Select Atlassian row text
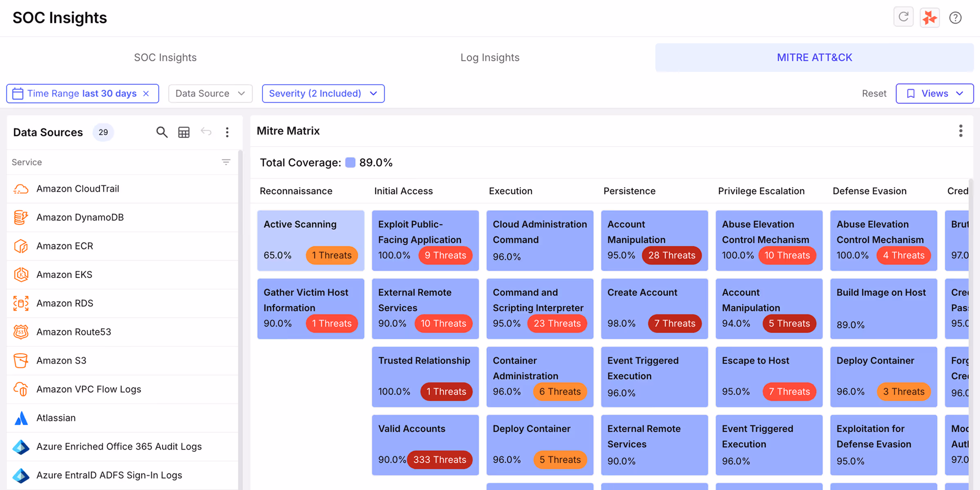 [x=56, y=418]
